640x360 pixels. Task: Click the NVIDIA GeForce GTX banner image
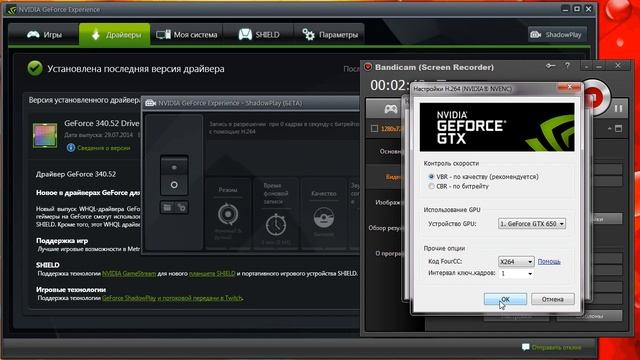(x=497, y=127)
